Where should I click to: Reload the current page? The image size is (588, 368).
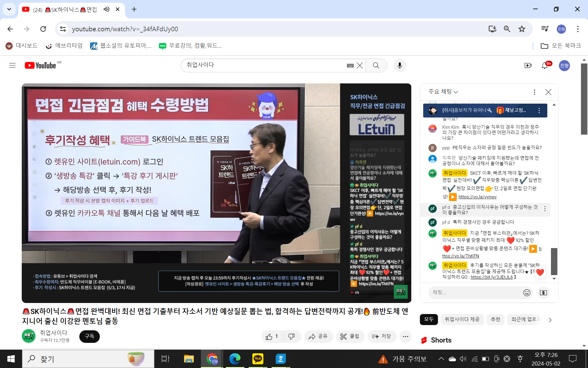coord(43,29)
